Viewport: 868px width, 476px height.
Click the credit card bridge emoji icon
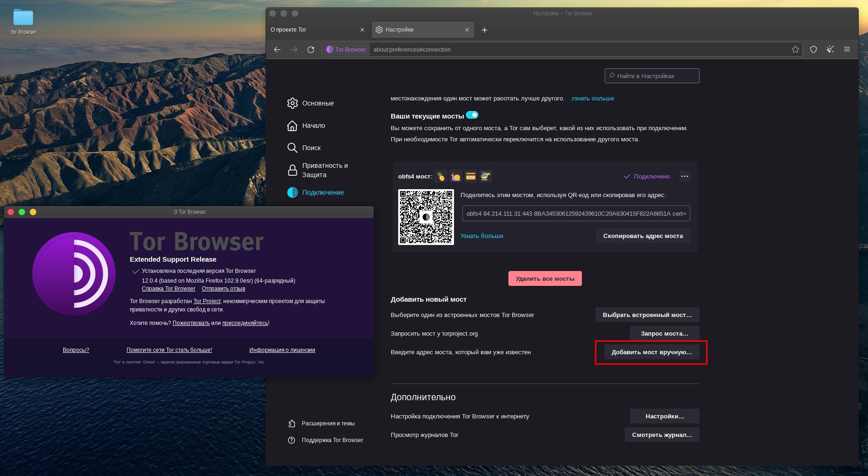point(471,176)
